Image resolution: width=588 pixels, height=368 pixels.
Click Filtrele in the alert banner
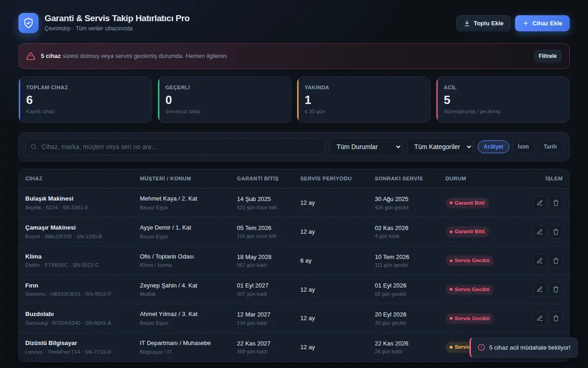coord(547,56)
